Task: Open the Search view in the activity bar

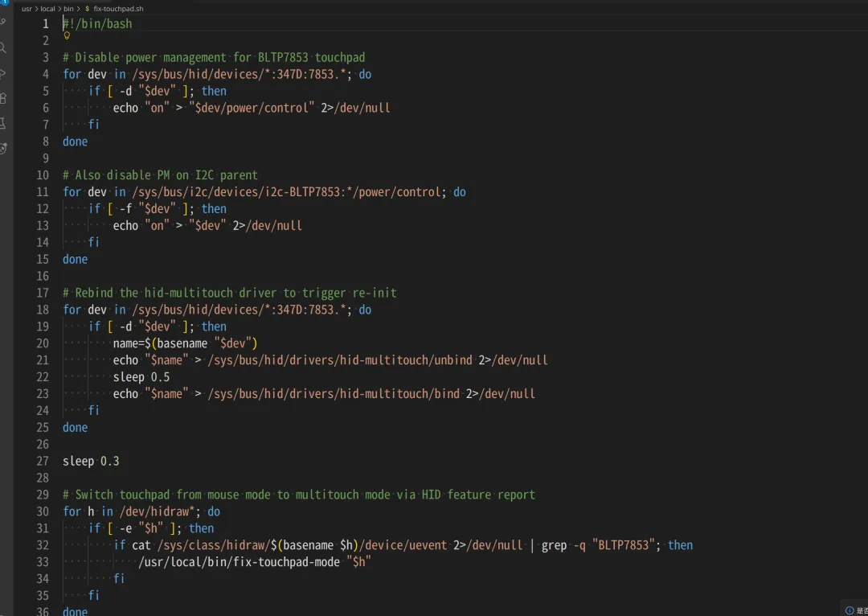Action: [2, 48]
